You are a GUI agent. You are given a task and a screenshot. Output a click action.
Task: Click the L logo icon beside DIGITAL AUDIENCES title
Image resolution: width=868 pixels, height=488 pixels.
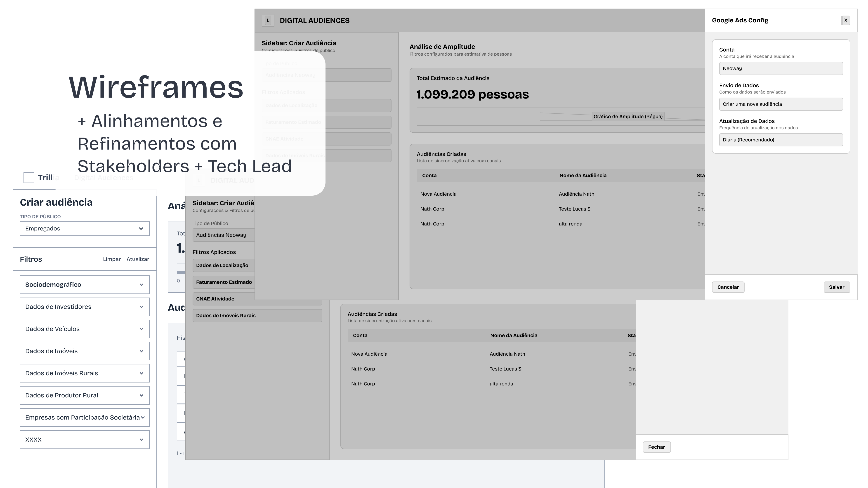coord(268,20)
